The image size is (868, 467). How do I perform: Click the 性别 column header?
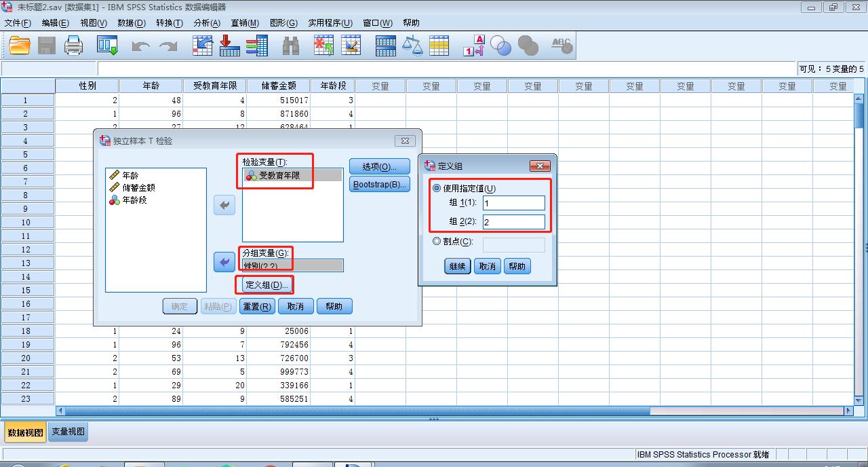[87, 86]
